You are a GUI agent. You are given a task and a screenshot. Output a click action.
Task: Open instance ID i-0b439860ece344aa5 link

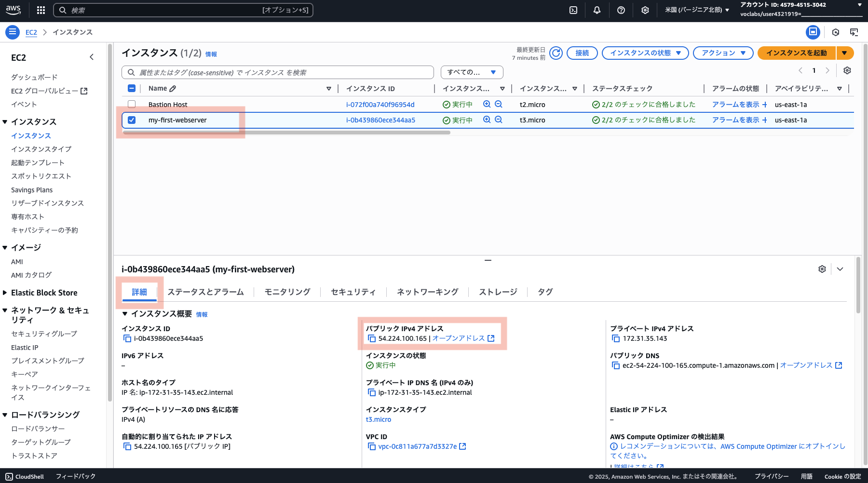380,120
